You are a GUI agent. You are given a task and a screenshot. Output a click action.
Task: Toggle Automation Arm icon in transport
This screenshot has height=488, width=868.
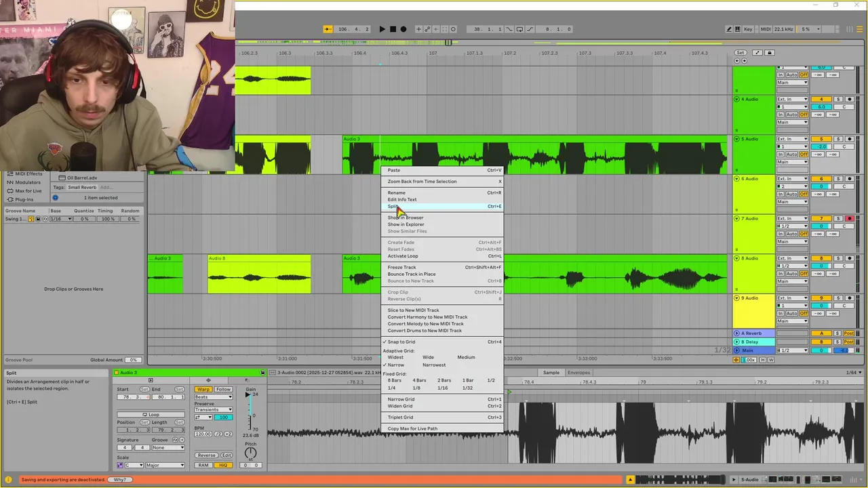428,29
